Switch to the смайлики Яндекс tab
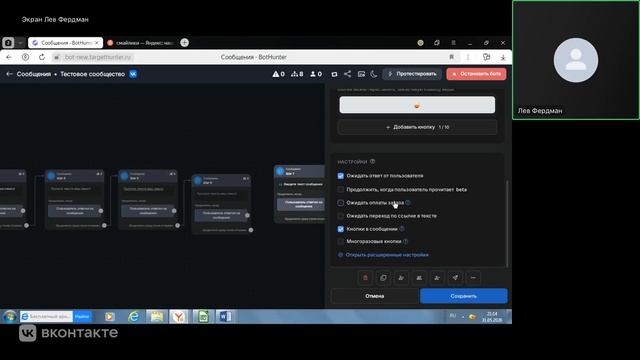Viewport: 640px width, 360px height. pyautogui.click(x=141, y=42)
